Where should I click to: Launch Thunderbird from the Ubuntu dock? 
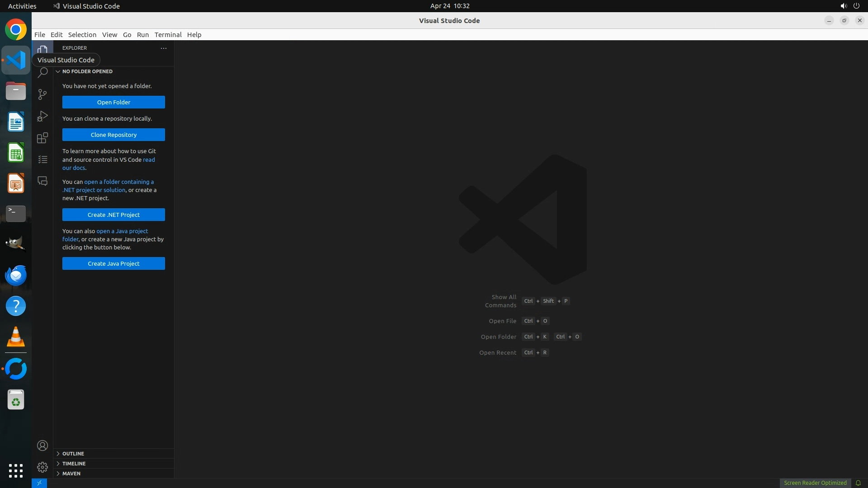[16, 275]
